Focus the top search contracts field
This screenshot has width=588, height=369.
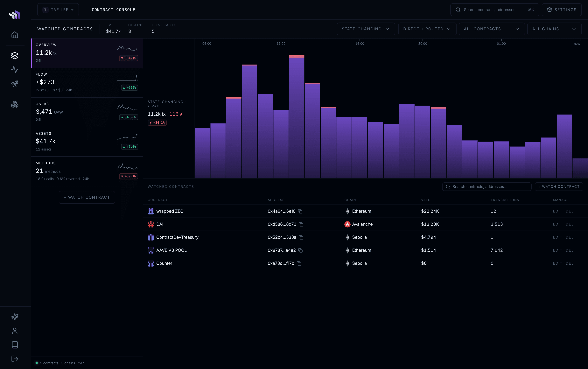point(494,10)
